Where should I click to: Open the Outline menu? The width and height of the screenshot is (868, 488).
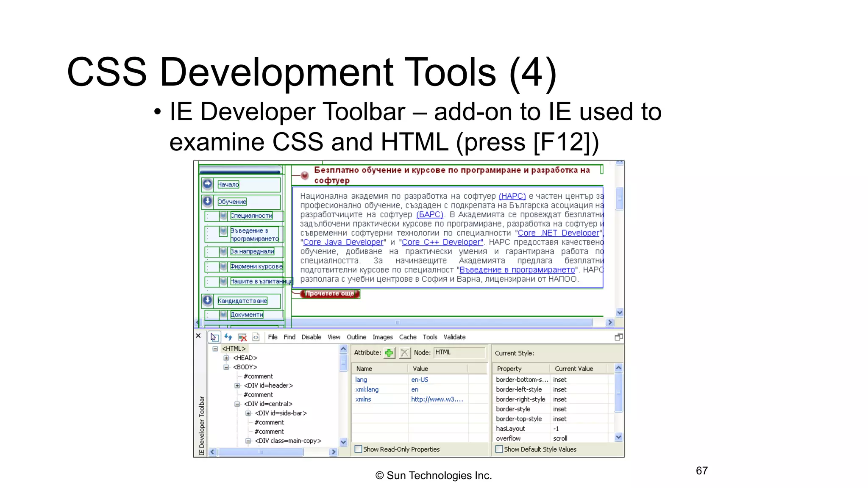click(x=356, y=337)
